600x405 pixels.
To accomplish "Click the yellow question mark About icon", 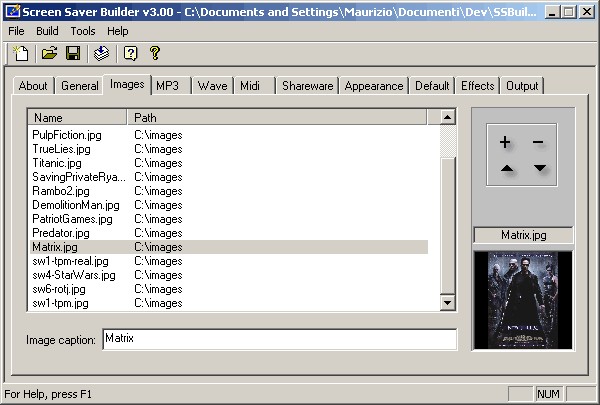I will pyautogui.click(x=155, y=53).
